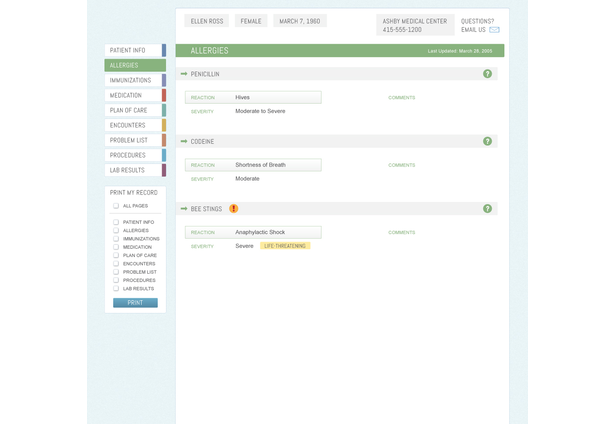Screen dimensions: 615x424
Task: Click the Codeine allergy header
Action: pyautogui.click(x=337, y=141)
